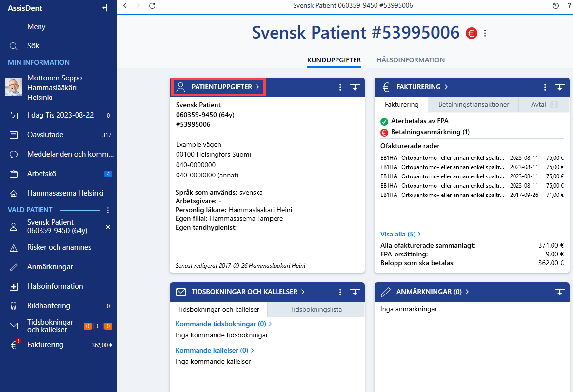Select the Tidsbokningslista tab
Viewport: 573px width, 392px height.
(316, 310)
